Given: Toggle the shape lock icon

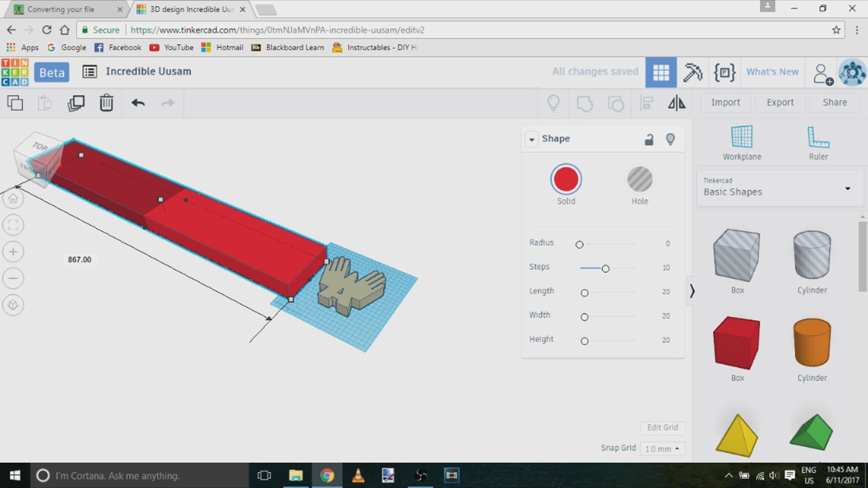Looking at the screenshot, I should tap(649, 140).
